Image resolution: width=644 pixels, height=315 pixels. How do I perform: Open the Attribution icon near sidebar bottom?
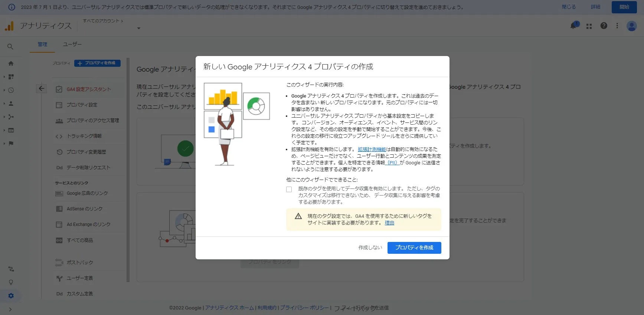point(11,269)
